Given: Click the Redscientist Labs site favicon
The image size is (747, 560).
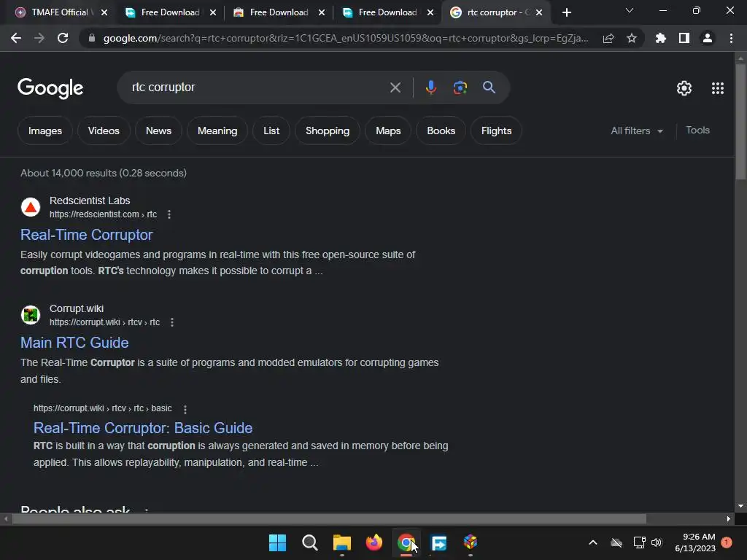Looking at the screenshot, I should [x=31, y=207].
